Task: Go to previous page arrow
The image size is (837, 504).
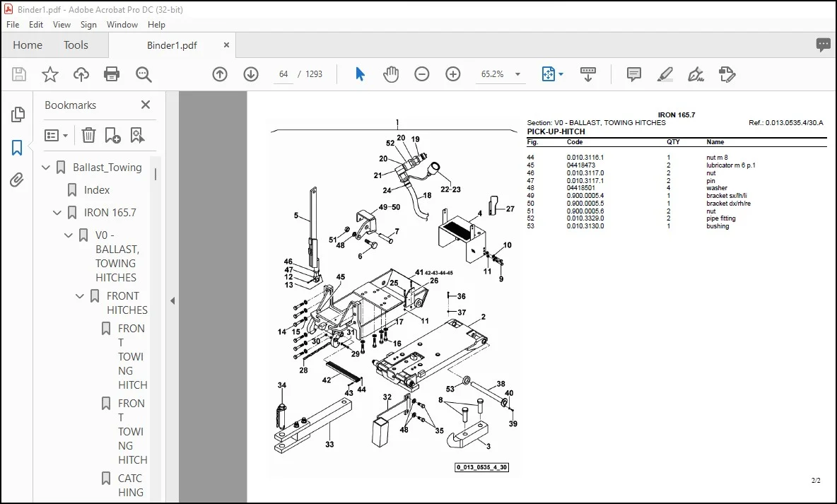Action: [220, 74]
